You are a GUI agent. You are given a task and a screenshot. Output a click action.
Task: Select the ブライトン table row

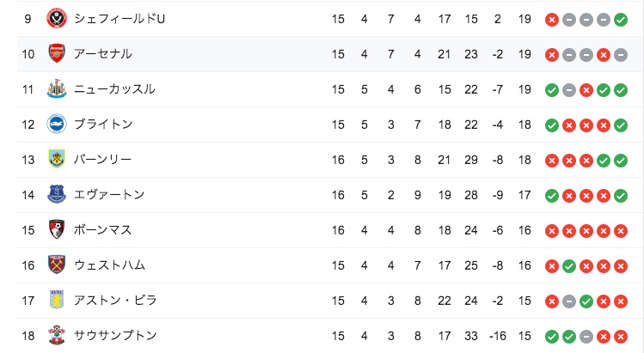pyautogui.click(x=330, y=125)
